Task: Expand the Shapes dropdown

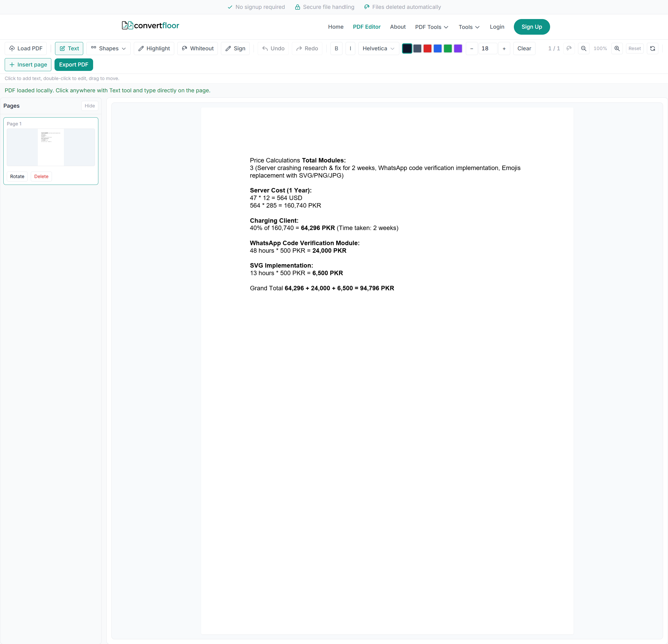Action: pyautogui.click(x=108, y=48)
